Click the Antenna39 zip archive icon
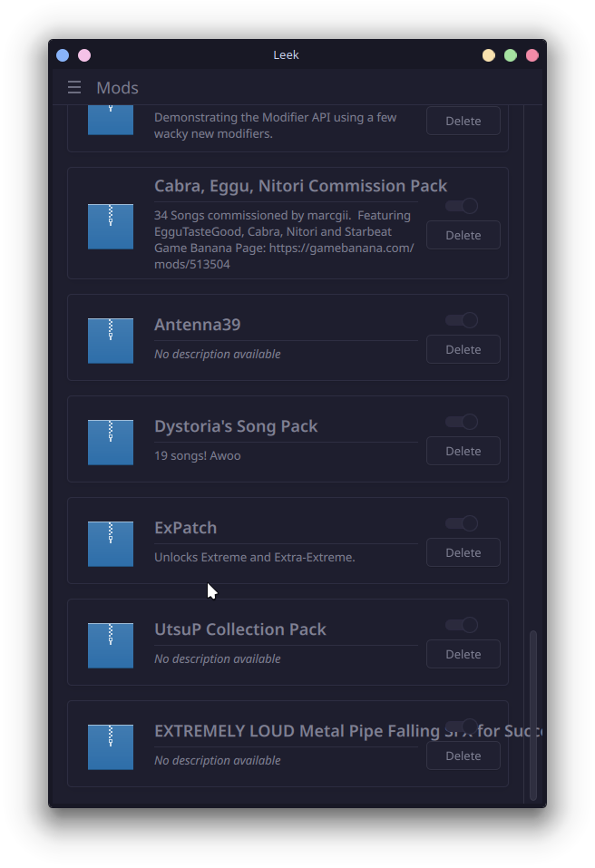 111,340
